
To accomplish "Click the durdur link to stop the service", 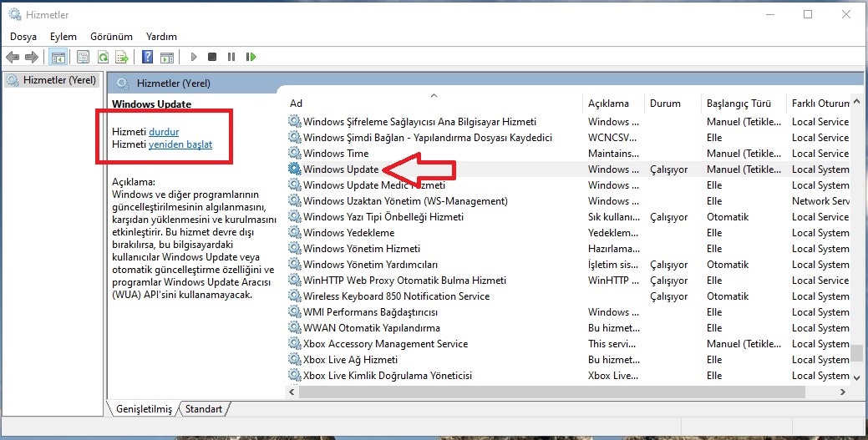I will [x=164, y=132].
